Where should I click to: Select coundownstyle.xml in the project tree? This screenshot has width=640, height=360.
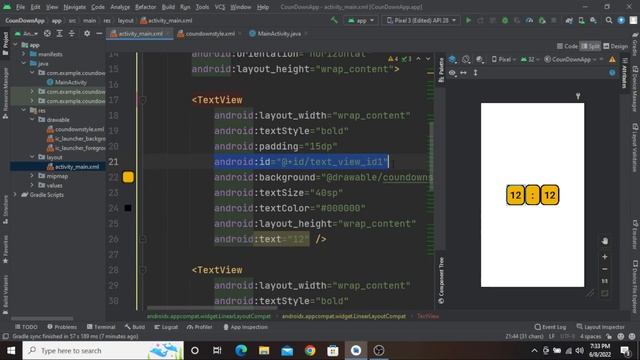tap(76, 129)
